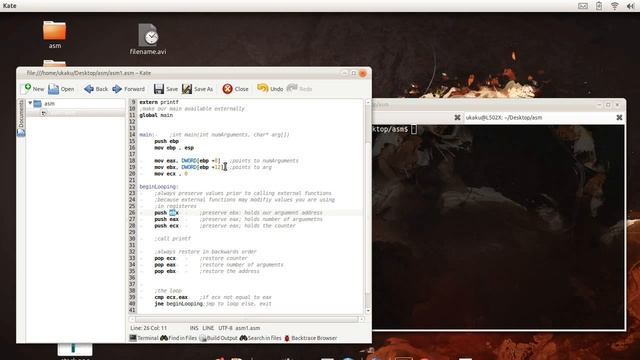The image size is (640, 360).
Task: Select filename.avi desktop file
Action: [148, 39]
